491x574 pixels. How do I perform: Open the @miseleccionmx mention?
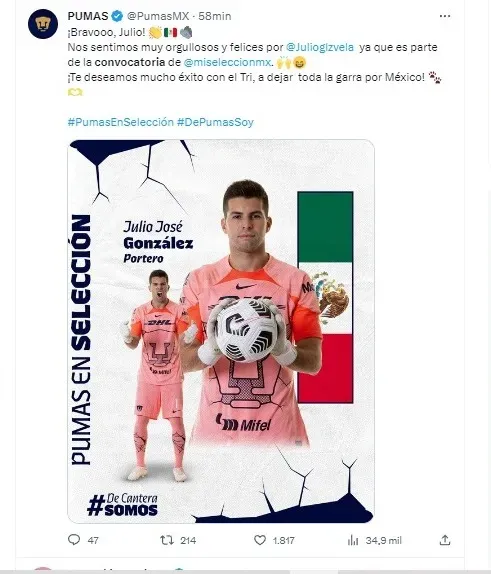227,62
